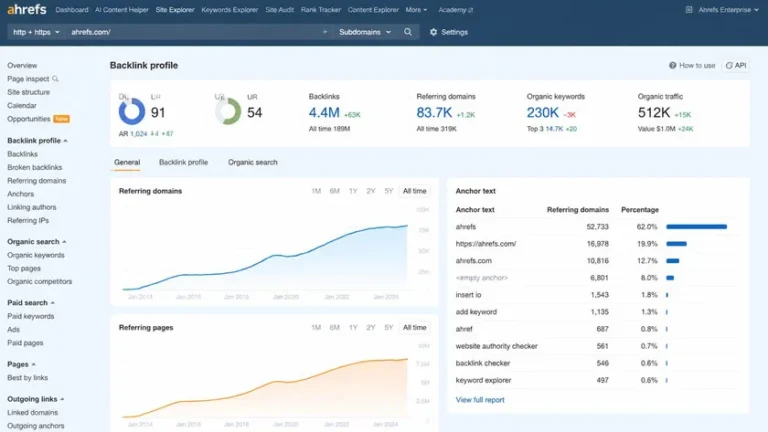Open Site Audit
Screen dimensions: 768x432
pos(279,10)
